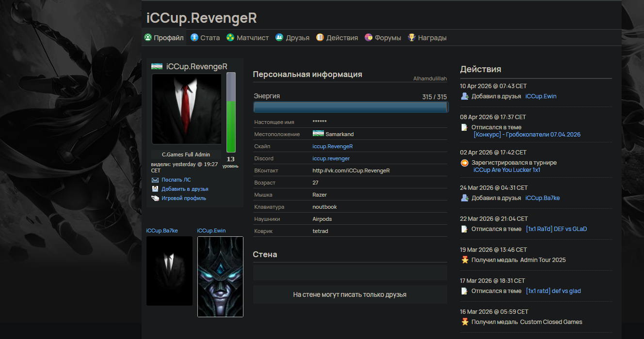The height and width of the screenshot is (339, 644).
Task: Click the friend-added icon for iCCup.Ba7ke action
Action: click(x=465, y=198)
